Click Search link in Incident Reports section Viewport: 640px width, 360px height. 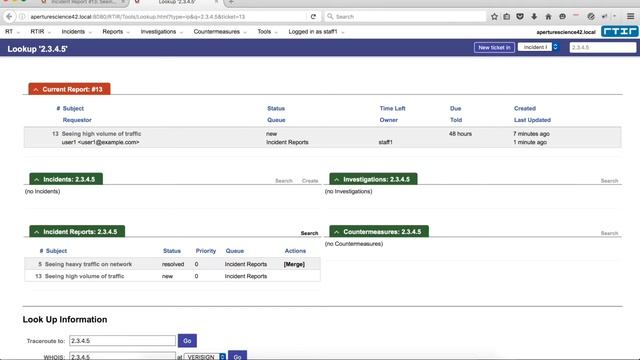309,233
